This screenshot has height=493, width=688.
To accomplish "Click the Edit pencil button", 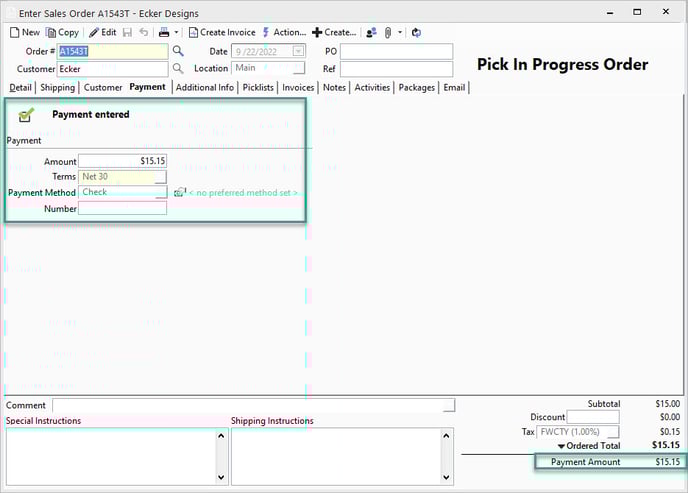I will point(103,32).
